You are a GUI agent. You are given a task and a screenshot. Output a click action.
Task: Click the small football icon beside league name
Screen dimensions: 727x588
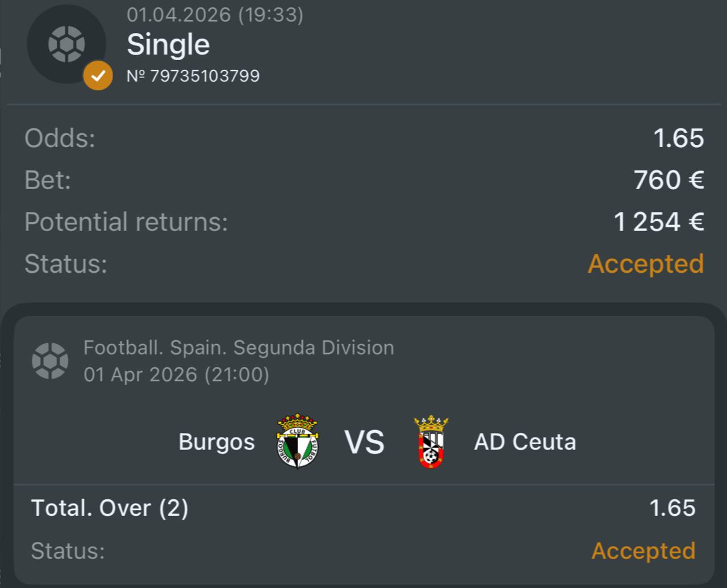(x=50, y=361)
